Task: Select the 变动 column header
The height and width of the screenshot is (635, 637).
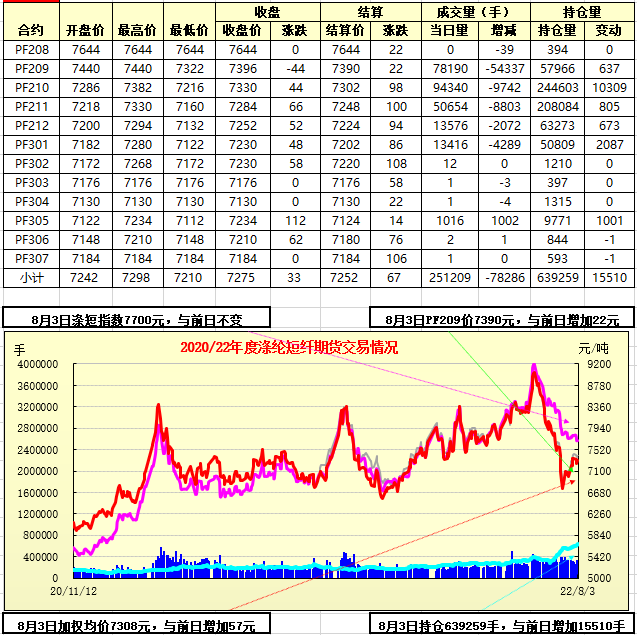Action: (607, 30)
